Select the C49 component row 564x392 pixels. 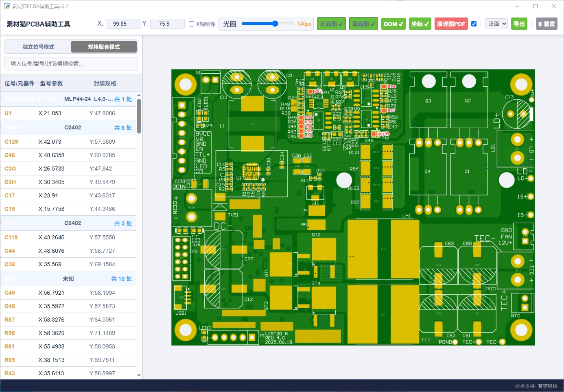pyautogui.click(x=68, y=293)
